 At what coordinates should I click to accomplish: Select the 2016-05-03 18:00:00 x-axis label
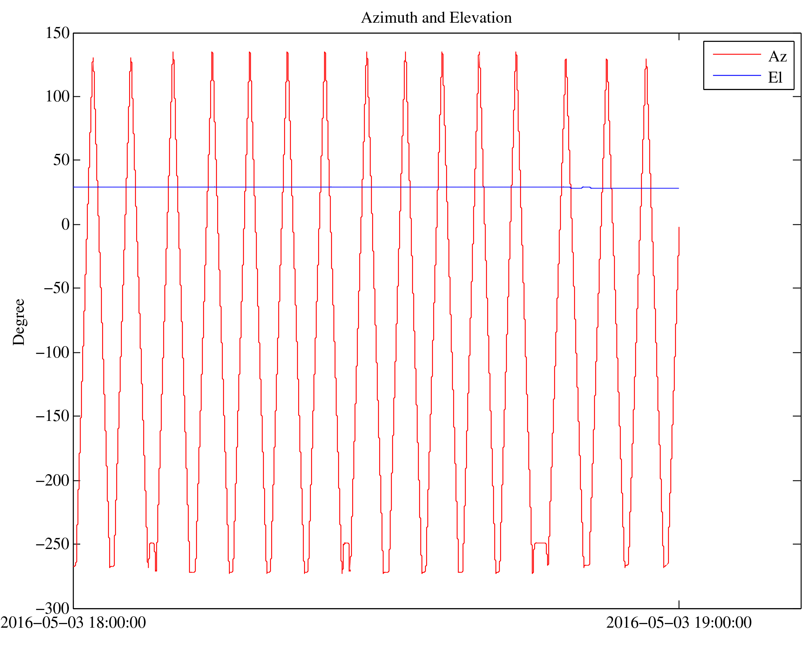(x=73, y=623)
